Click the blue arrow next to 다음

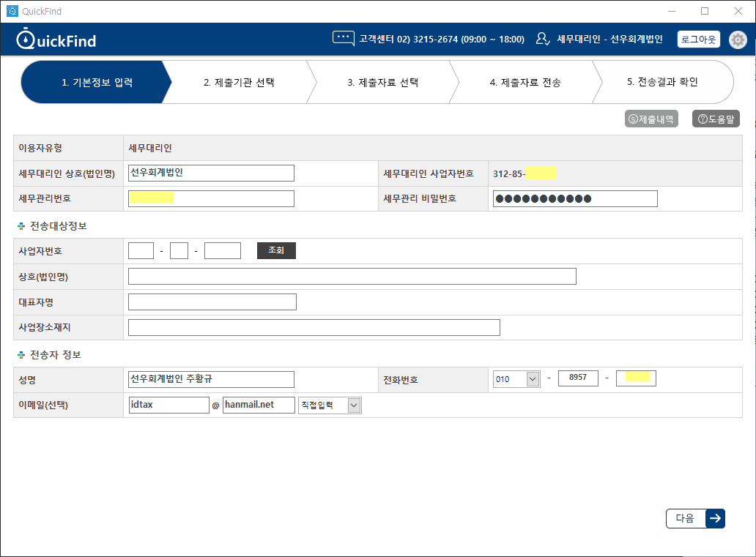pos(715,518)
